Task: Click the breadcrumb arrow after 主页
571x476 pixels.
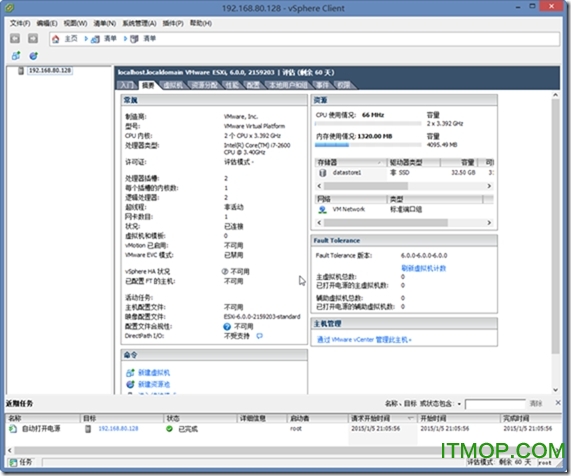Action: point(86,39)
